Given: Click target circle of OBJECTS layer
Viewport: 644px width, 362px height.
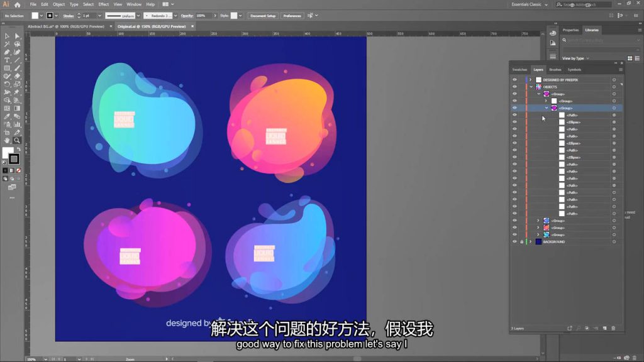Looking at the screenshot, I should point(614,87).
